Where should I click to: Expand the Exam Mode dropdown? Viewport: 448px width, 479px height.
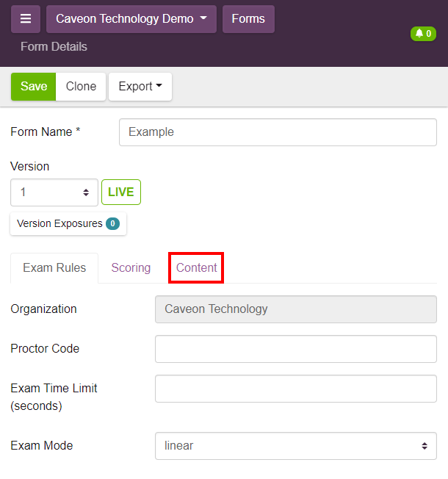click(295, 446)
